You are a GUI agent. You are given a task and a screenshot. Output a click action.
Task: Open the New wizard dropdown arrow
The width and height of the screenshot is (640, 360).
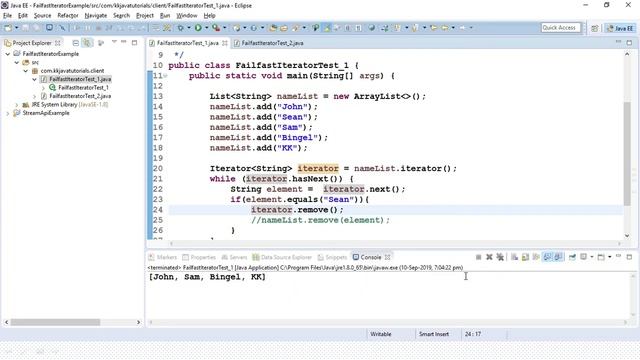pos(17,28)
